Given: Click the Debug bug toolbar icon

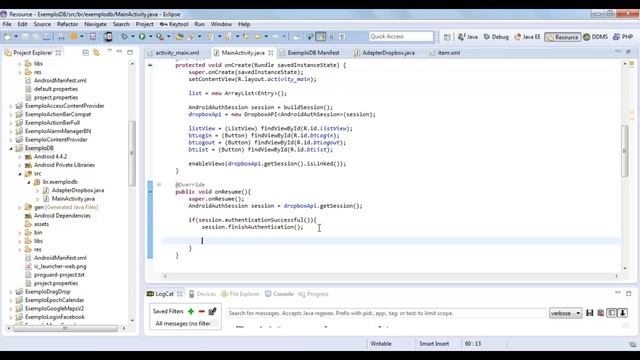Looking at the screenshot, I should pyautogui.click(x=124, y=37).
